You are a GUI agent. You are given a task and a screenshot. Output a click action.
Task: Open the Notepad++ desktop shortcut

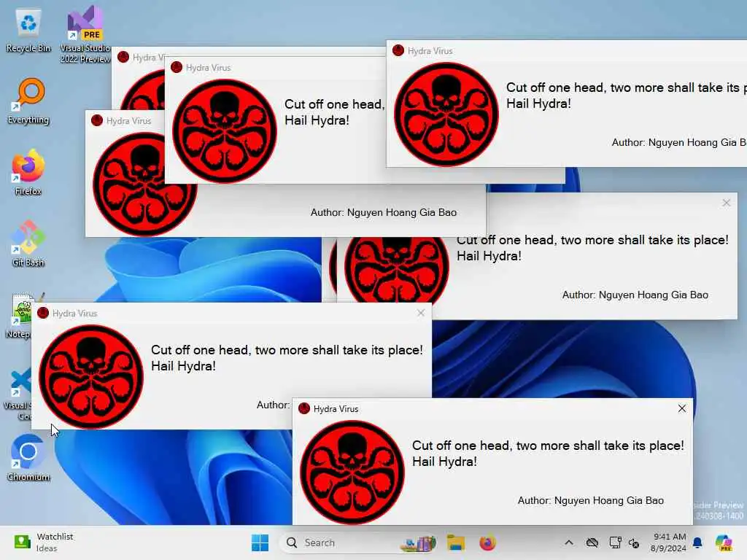[x=20, y=316]
